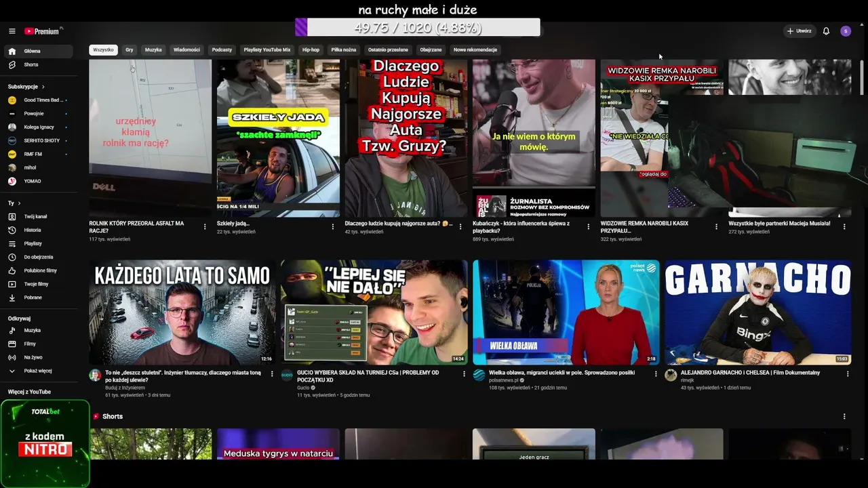Select the Nowe rekomendacje filter chip
This screenshot has height=488, width=868.
475,49
